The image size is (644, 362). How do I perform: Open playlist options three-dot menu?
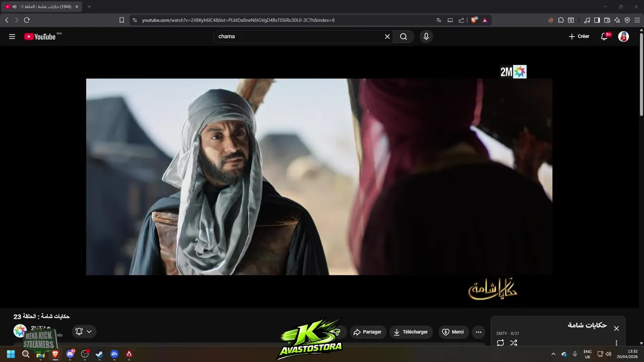pos(616,343)
